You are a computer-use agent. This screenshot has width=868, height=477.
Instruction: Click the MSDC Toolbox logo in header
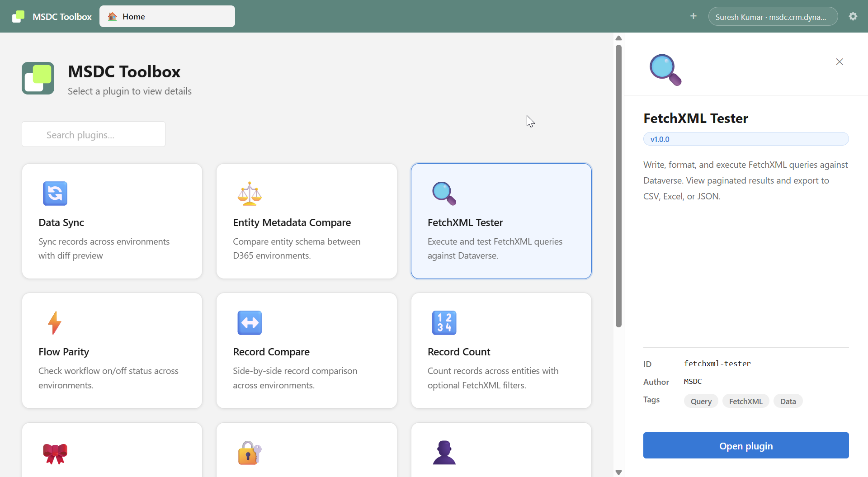click(18, 17)
